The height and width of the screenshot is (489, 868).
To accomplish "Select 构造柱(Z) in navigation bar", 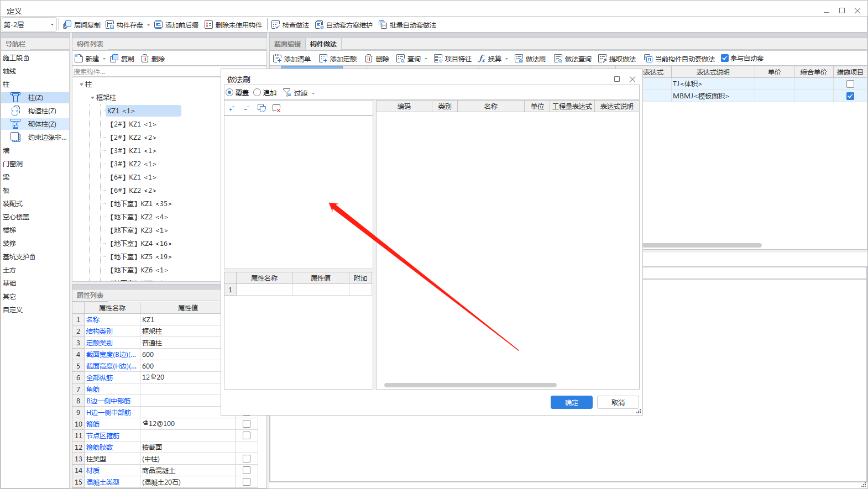I will (35, 111).
